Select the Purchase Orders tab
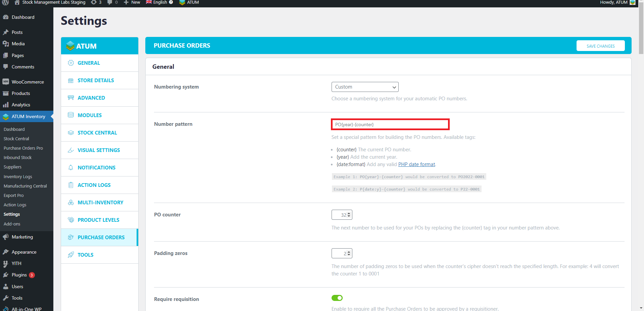 pyautogui.click(x=100, y=238)
